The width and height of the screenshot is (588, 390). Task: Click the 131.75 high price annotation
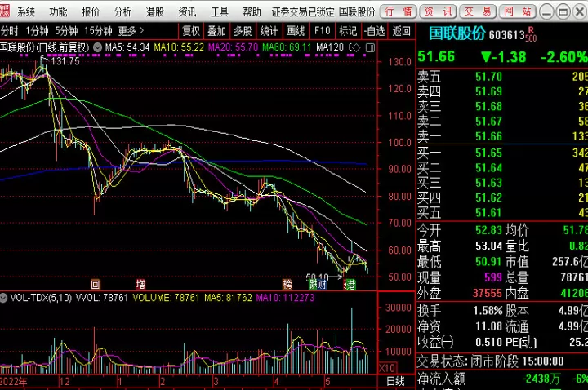click(x=65, y=61)
